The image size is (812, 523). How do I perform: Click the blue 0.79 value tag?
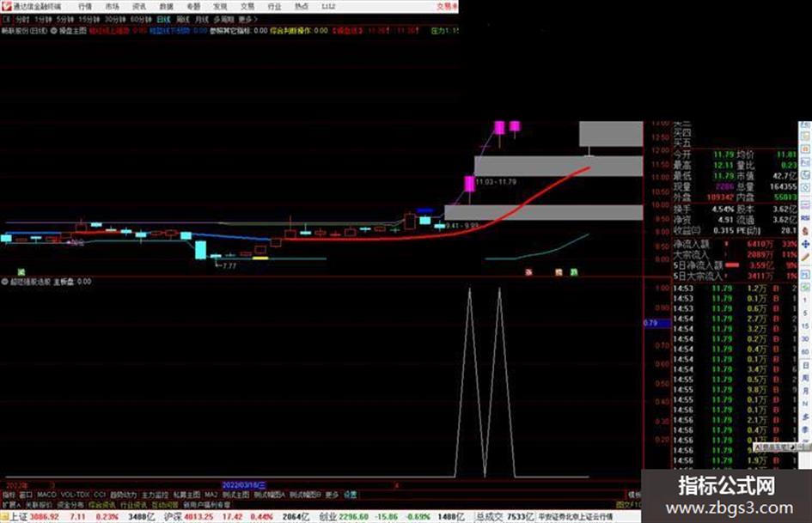point(656,323)
